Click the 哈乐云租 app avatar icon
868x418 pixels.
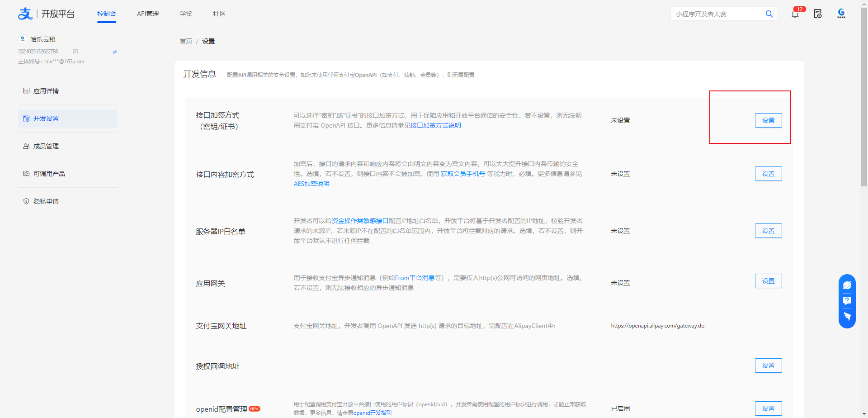[23, 39]
